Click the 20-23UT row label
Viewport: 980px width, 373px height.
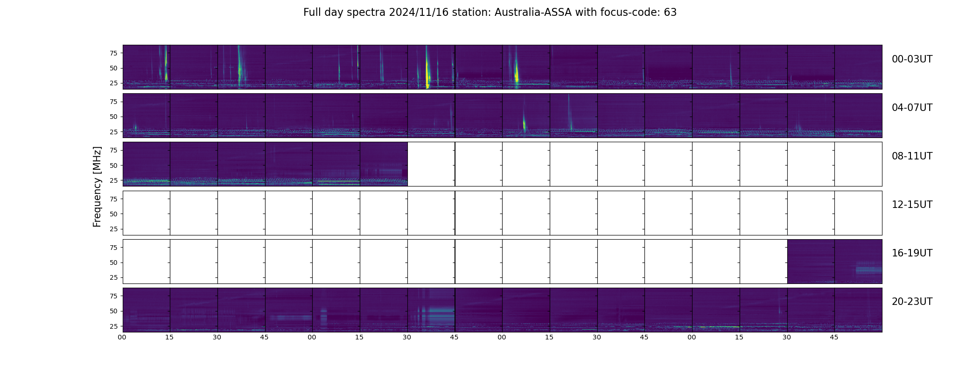(x=912, y=302)
